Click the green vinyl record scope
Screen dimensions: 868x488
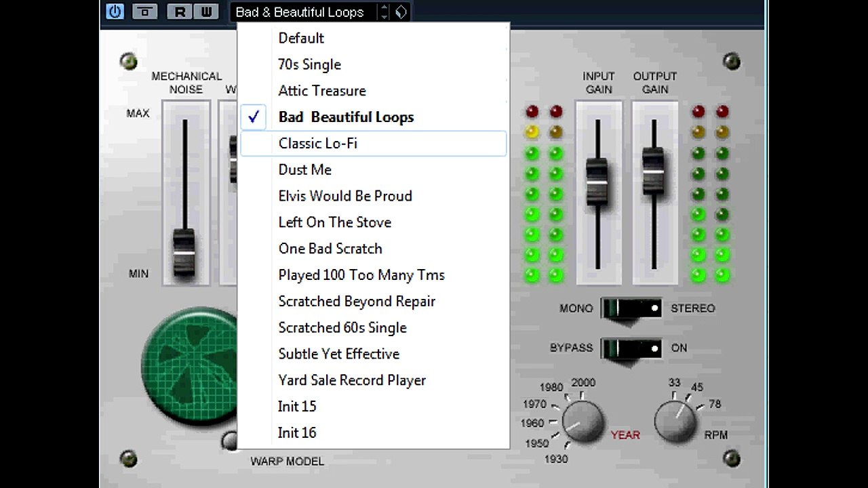click(190, 366)
